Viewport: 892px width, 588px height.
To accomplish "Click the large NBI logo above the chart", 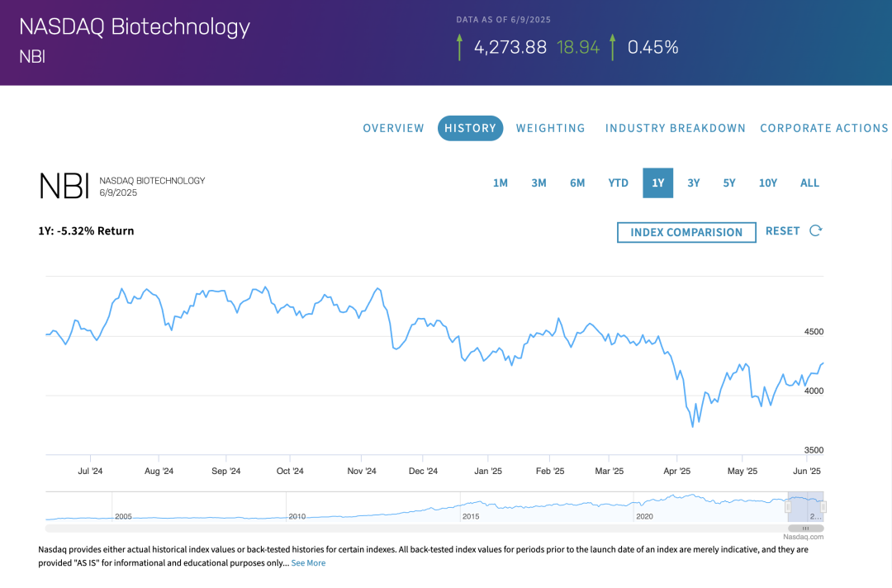I will [x=64, y=186].
